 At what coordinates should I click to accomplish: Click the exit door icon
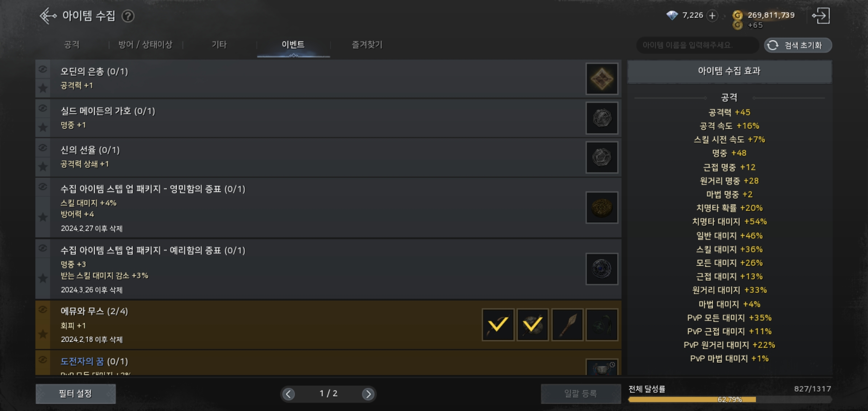pos(821,16)
